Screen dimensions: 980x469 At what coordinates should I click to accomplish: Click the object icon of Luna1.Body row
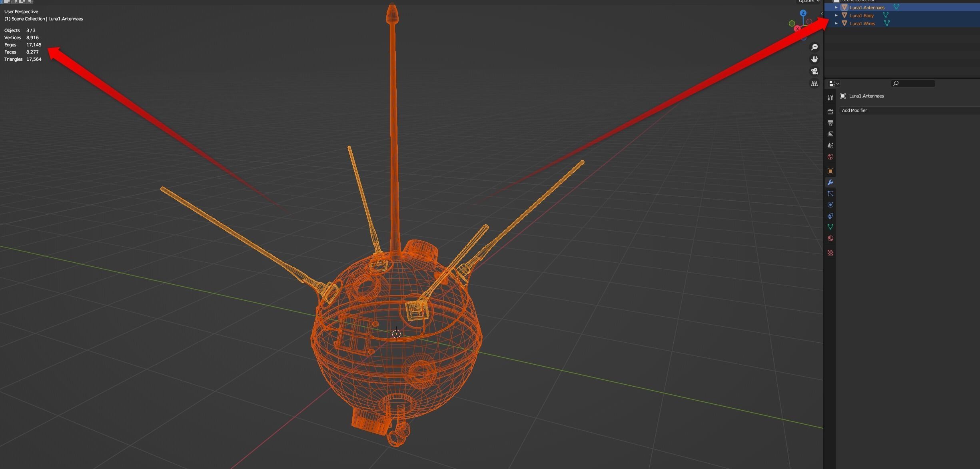tap(844, 16)
